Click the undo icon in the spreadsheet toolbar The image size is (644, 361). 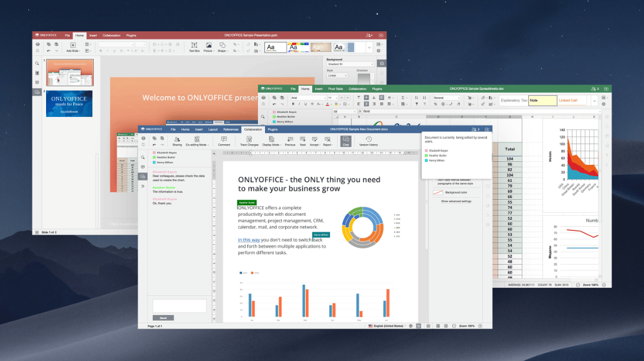[x=274, y=104]
